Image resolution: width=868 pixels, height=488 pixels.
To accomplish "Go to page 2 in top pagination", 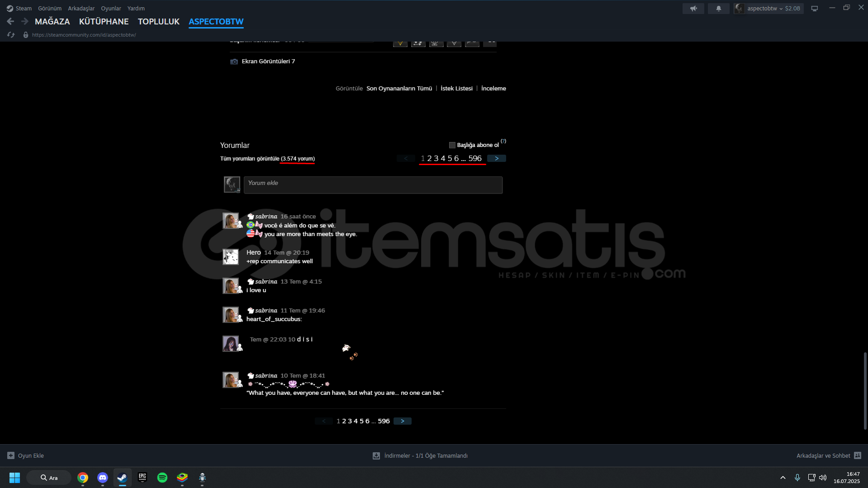I will coord(429,158).
